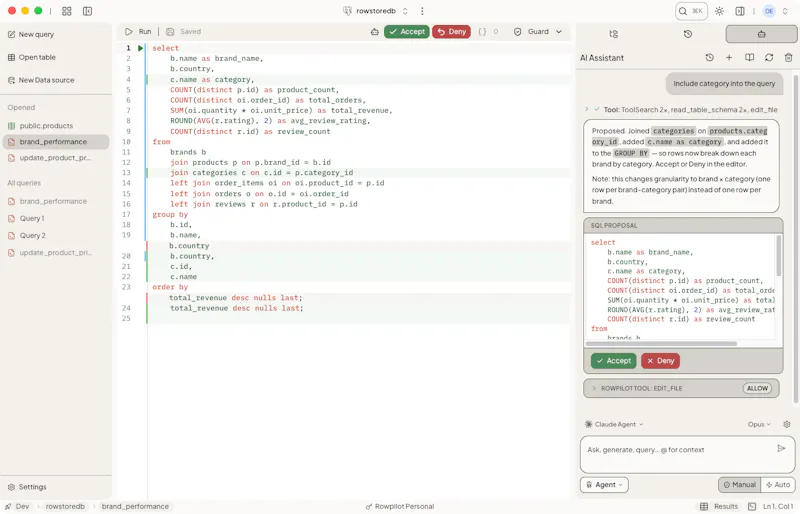800x514 pixels.
Task: Deny the changes in editor toolbar
Action: coord(452,32)
